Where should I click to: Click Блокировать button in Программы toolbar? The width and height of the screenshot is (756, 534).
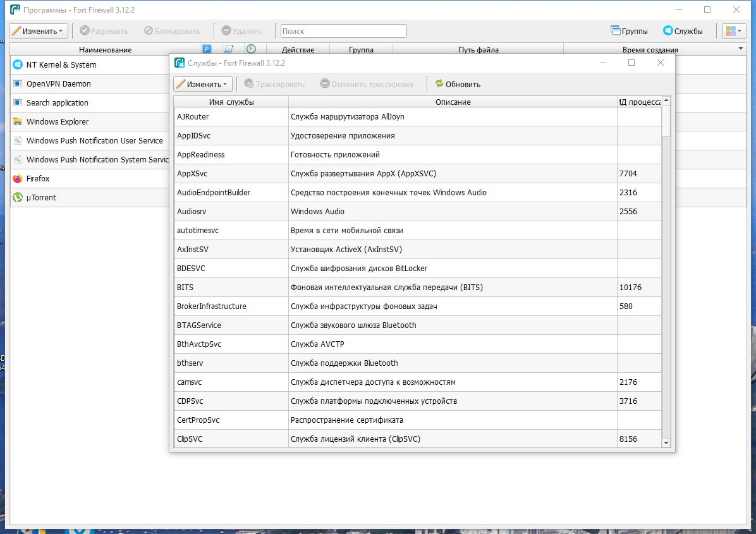point(172,32)
